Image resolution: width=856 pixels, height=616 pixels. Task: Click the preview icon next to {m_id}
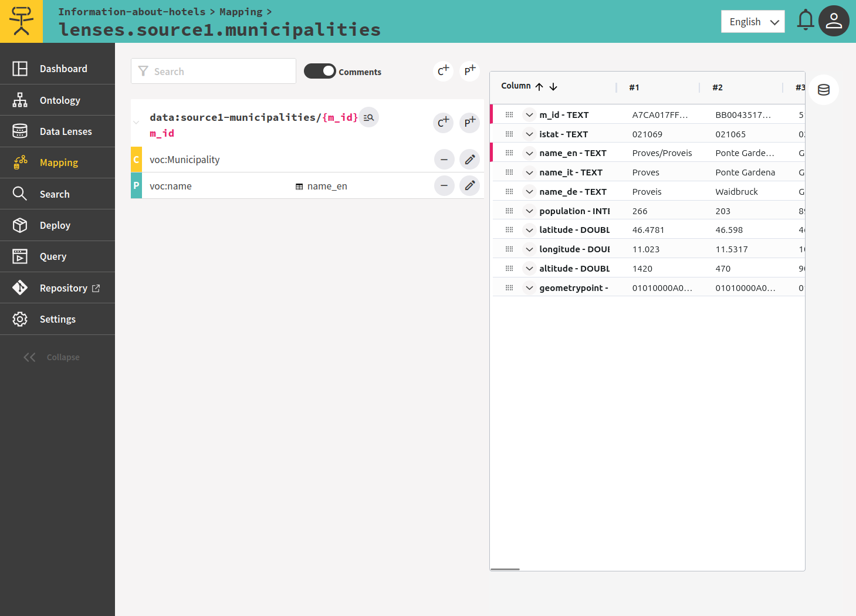(368, 117)
